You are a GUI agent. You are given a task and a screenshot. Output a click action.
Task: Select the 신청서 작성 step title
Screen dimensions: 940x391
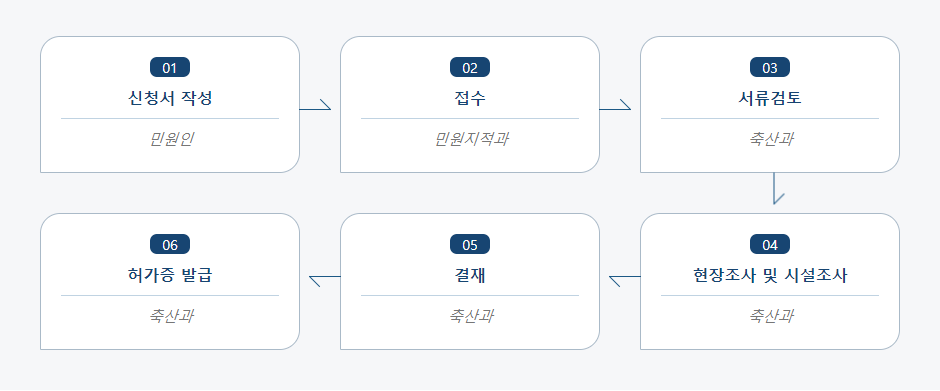pos(170,98)
